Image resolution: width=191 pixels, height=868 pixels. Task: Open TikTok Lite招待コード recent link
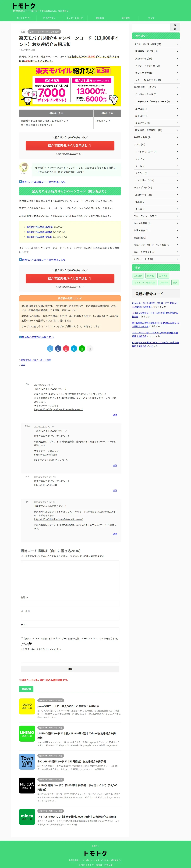tap(155, 315)
